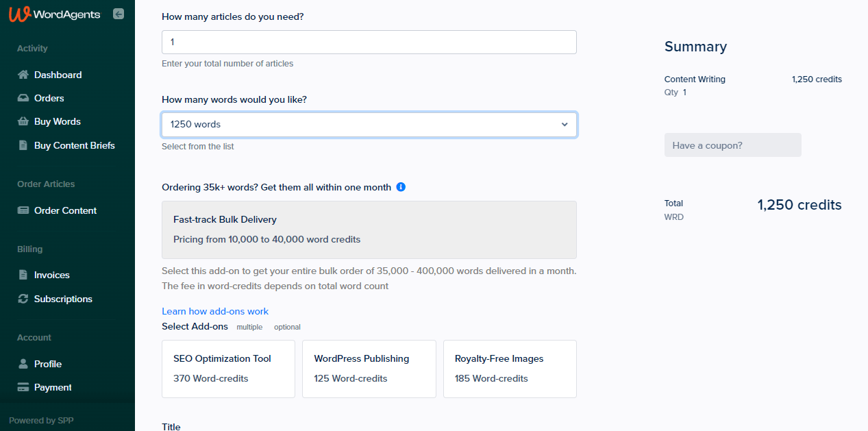Open the word count dropdown

(369, 125)
